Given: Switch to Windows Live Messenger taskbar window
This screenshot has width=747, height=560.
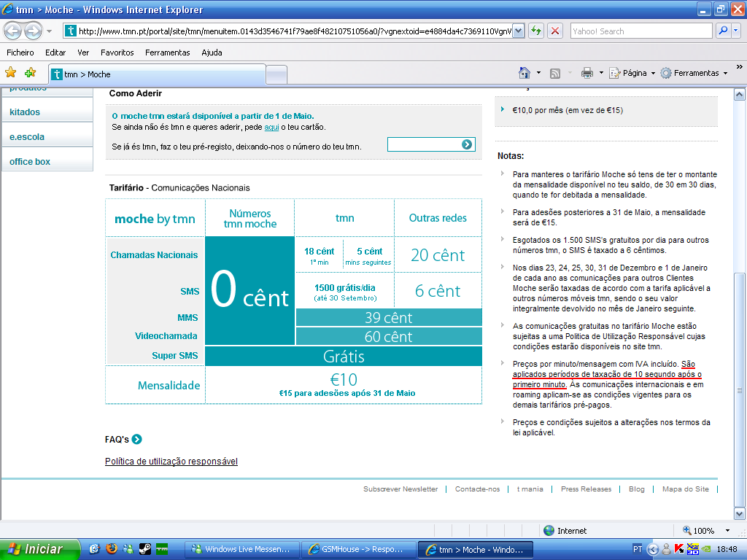Looking at the screenshot, I should pyautogui.click(x=242, y=549).
